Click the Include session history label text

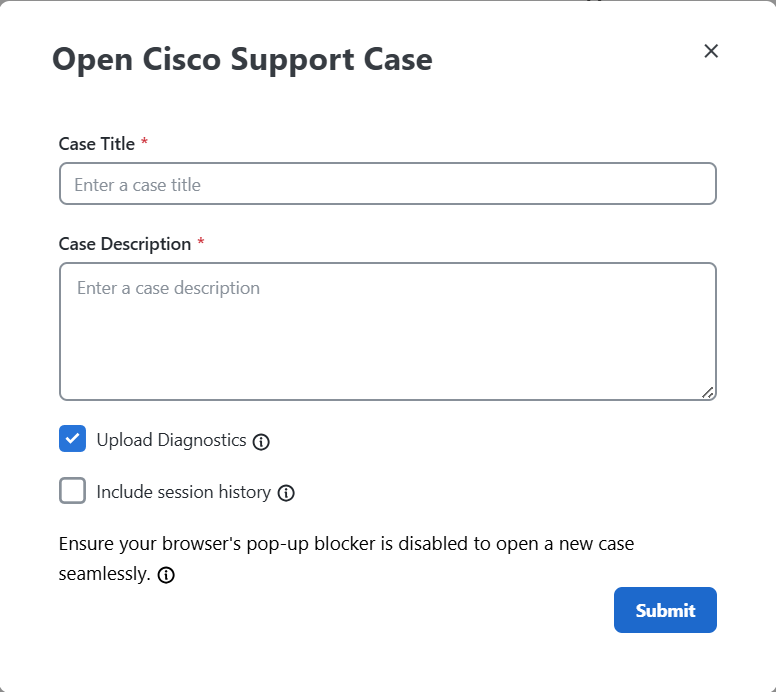[184, 492]
